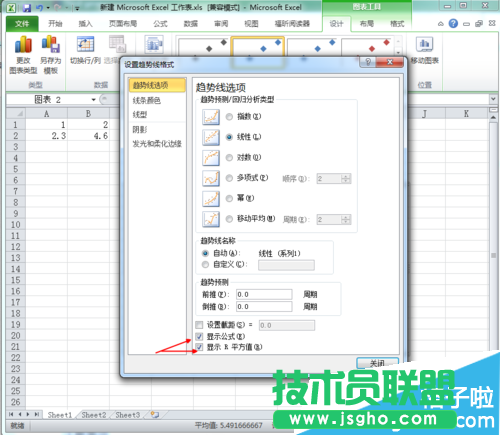The image size is (500, 435).
Task: Click the Save icon in quick access toolbar
Action: tap(27, 8)
